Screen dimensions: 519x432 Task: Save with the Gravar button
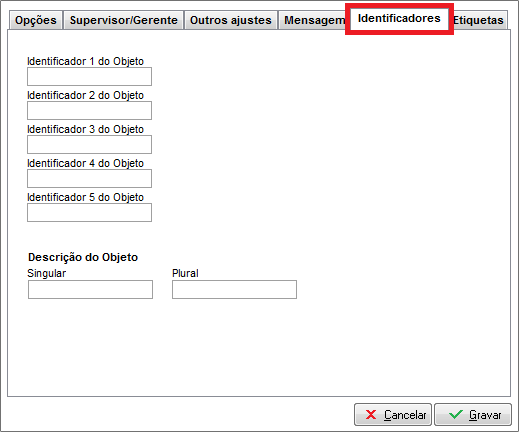473,415
